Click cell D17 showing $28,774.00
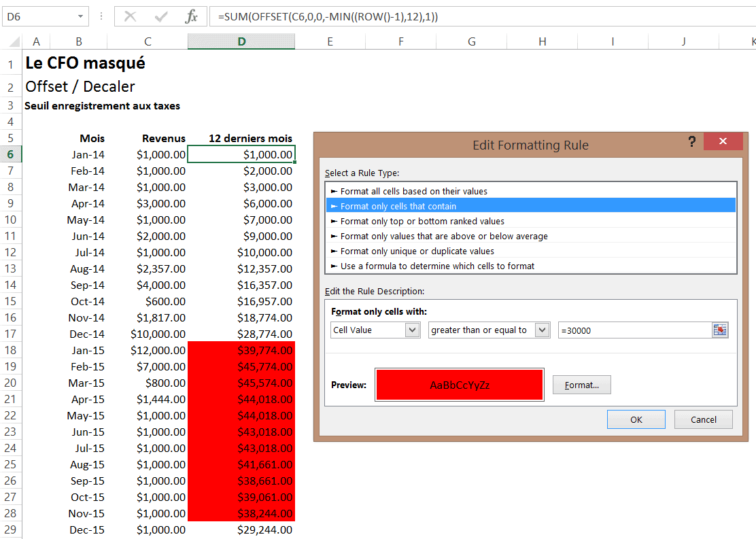Viewport: 756px width, 539px height. click(x=241, y=334)
